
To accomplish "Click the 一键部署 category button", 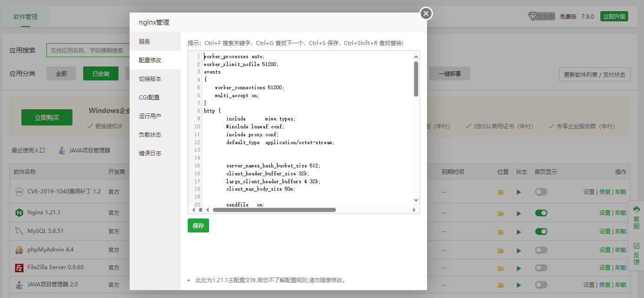I will point(449,73).
